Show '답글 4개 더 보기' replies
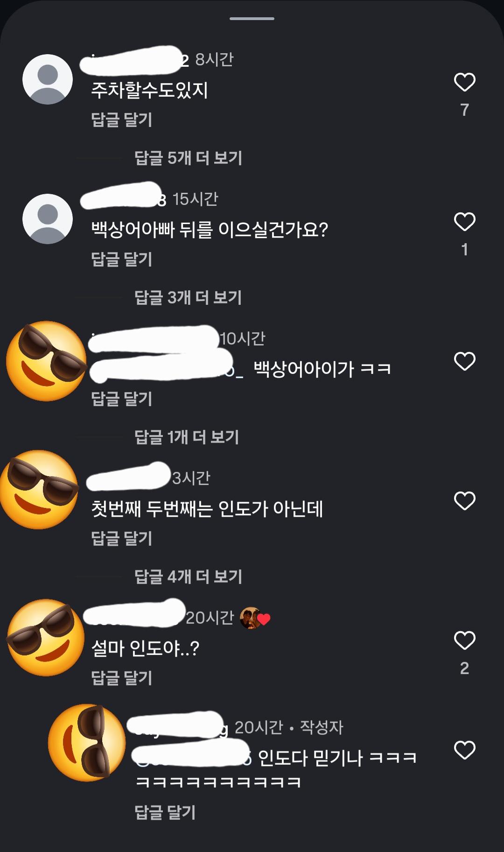This screenshot has height=852, width=504. click(x=188, y=577)
